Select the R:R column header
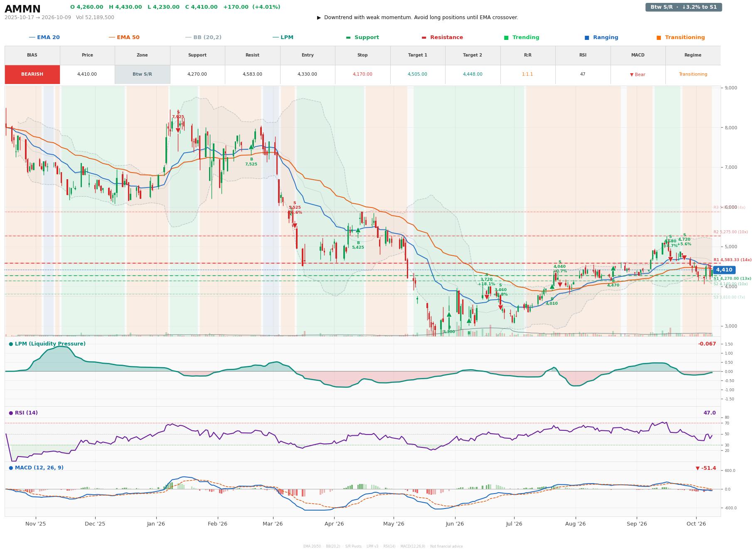The image size is (756, 553). (x=527, y=55)
